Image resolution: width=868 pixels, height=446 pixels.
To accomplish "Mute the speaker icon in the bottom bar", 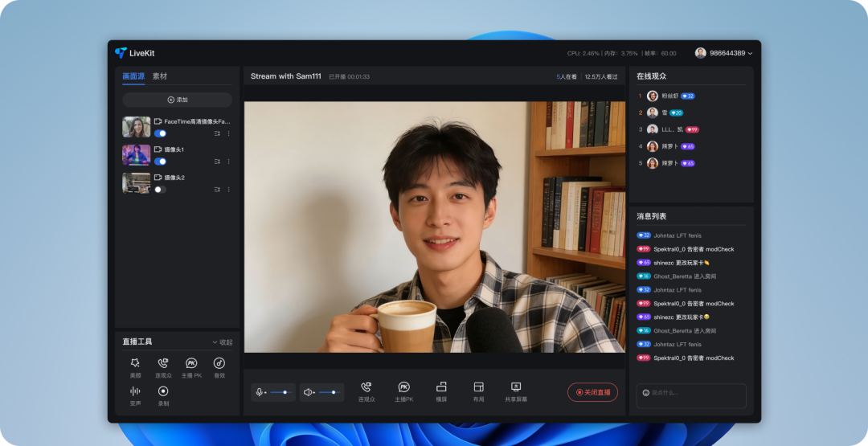I will click(x=308, y=392).
